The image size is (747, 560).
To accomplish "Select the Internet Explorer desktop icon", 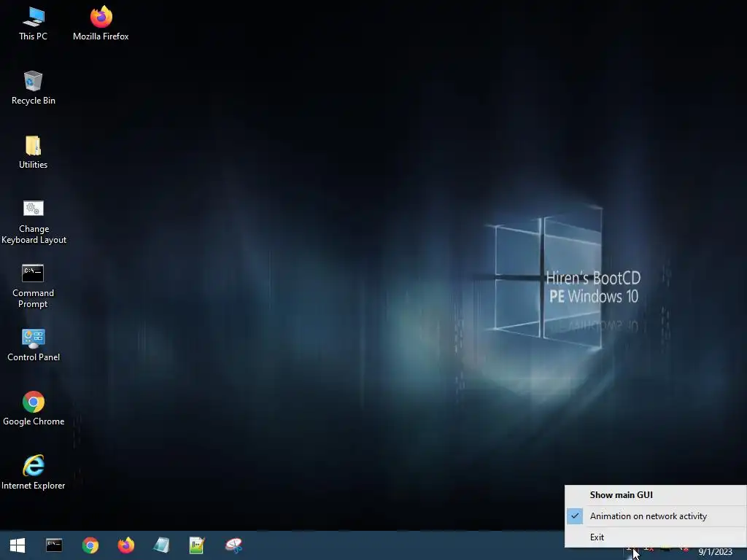I will (34, 472).
